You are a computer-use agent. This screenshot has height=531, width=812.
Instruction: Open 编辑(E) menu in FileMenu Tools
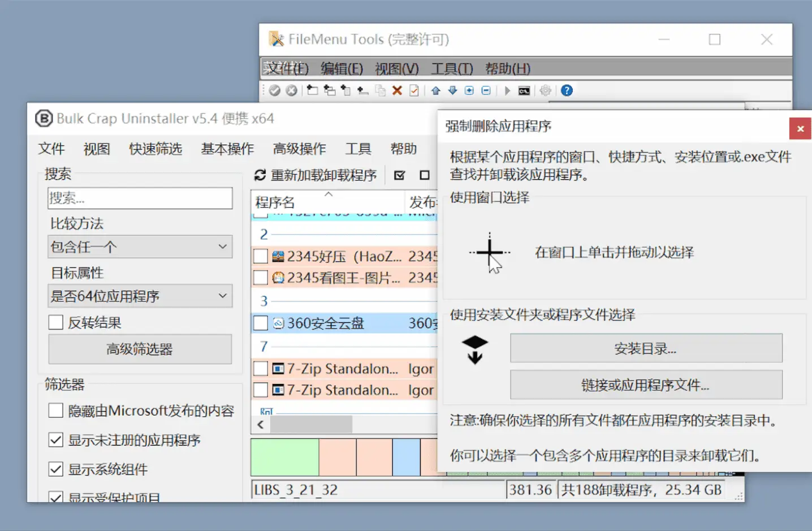[342, 68]
